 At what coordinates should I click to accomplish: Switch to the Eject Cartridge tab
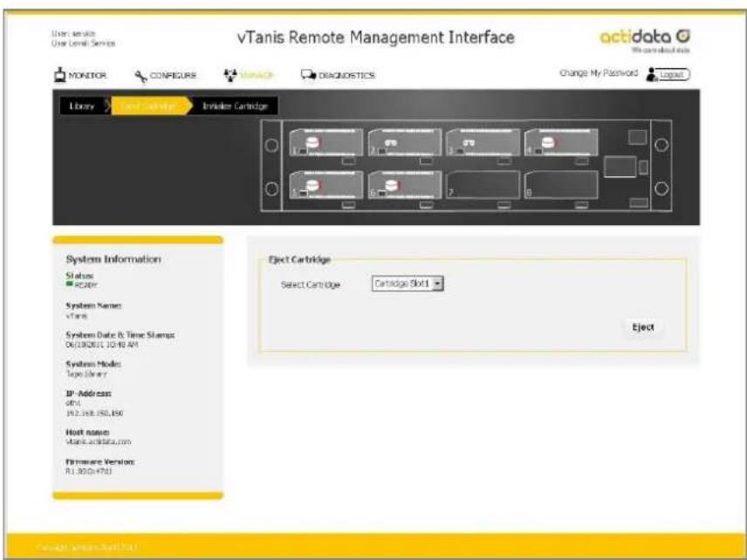(148, 106)
